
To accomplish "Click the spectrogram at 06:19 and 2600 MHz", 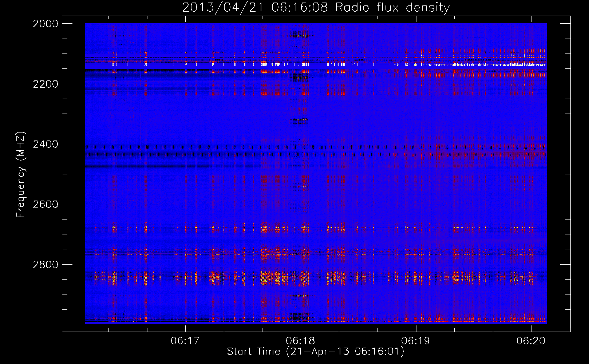I will (416, 204).
